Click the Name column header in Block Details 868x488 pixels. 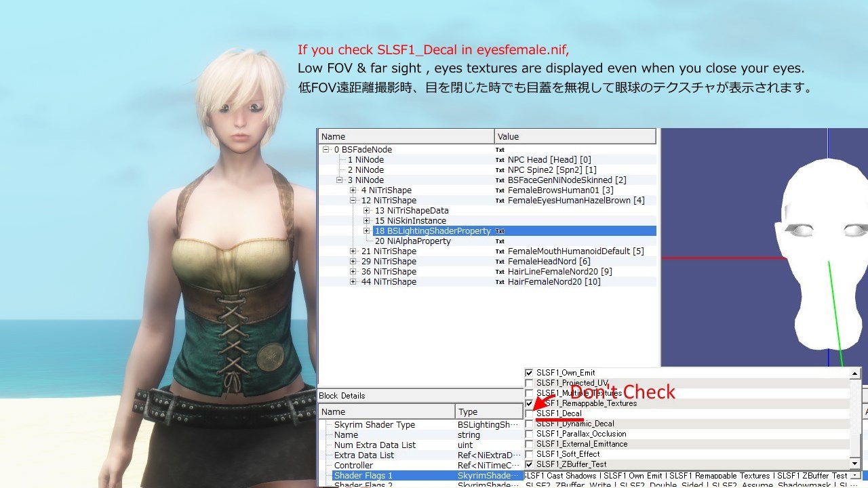[x=387, y=411]
